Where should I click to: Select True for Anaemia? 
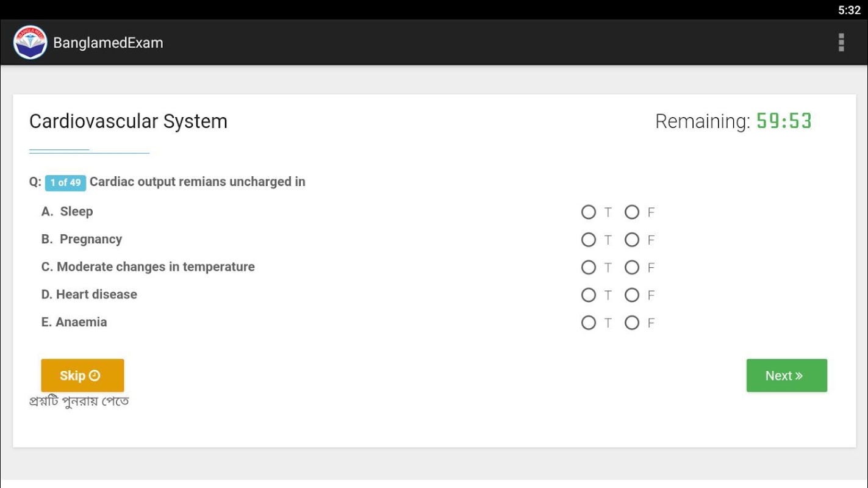coord(589,323)
